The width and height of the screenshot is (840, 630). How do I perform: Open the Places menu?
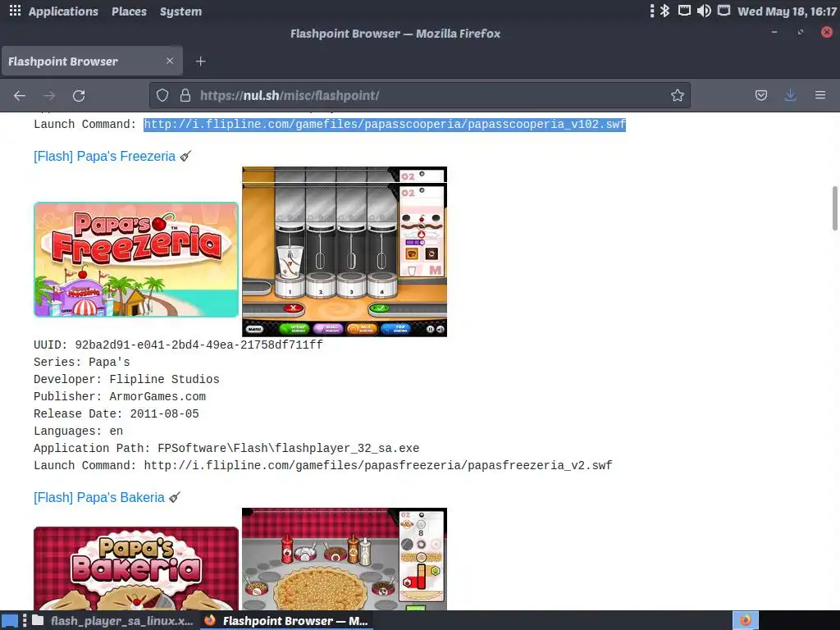pos(129,11)
